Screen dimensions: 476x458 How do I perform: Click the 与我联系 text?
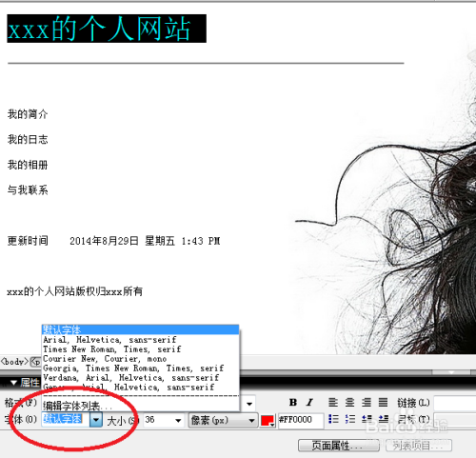click(28, 190)
